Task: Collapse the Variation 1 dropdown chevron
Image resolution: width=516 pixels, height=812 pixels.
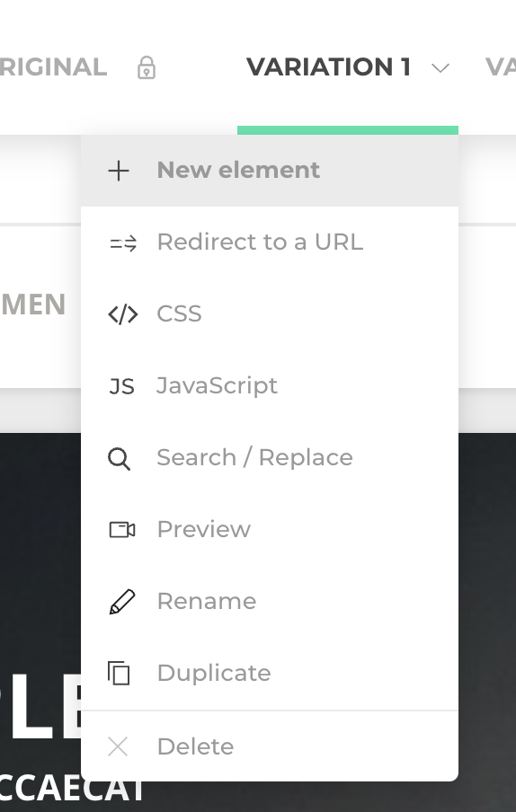Action: pos(440,68)
